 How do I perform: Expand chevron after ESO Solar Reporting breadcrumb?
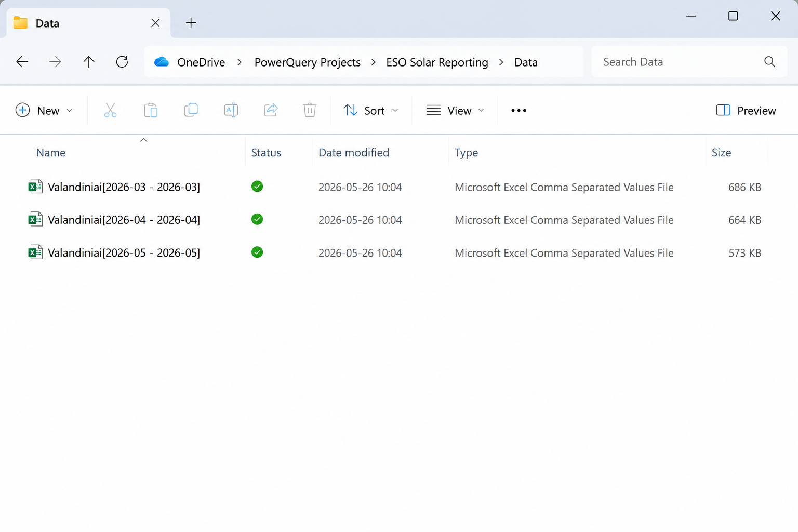[x=501, y=62]
